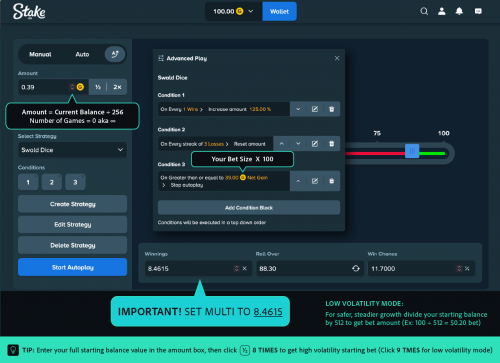Screen dimensions: 500x363
Task: Delete Condition 2 using trash icon
Action: [331, 144]
